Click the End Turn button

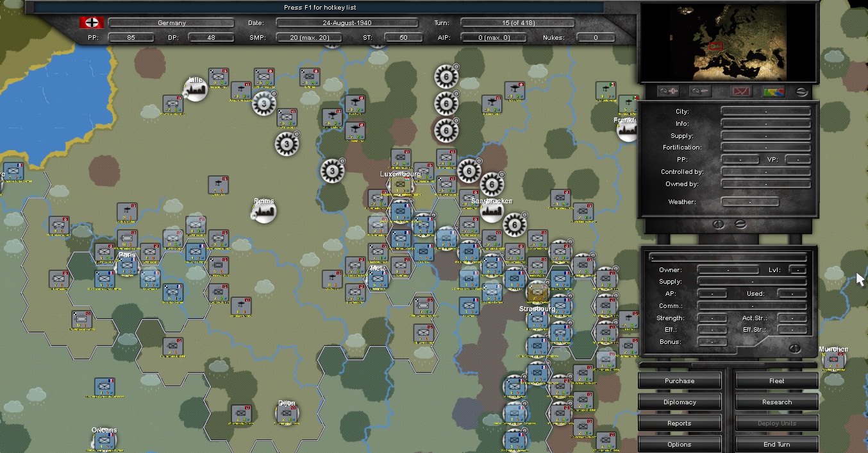[x=776, y=445]
